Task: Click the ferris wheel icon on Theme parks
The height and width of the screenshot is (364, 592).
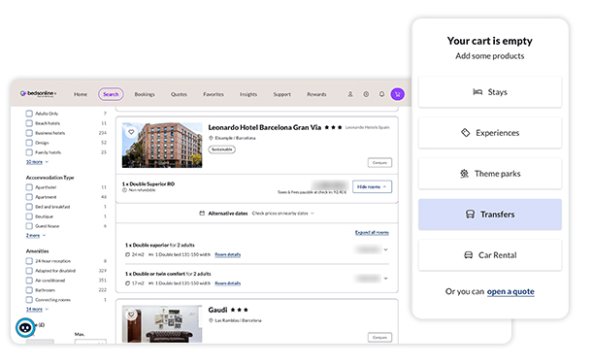Action: pyautogui.click(x=465, y=174)
